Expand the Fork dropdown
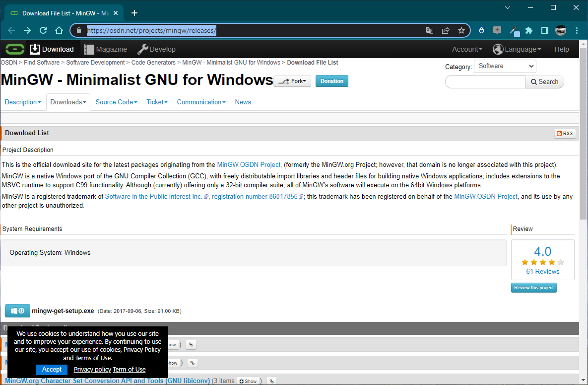588x385 pixels. [292, 81]
